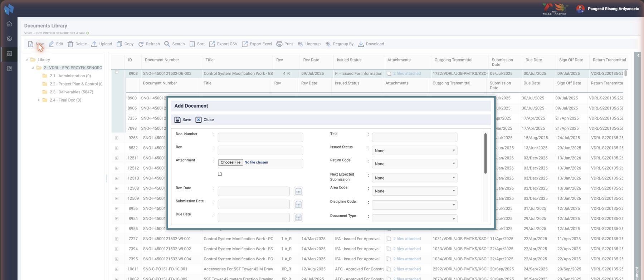Open the Rev. Date calendar picker
This screenshot has height=280, width=644.
tap(298, 191)
